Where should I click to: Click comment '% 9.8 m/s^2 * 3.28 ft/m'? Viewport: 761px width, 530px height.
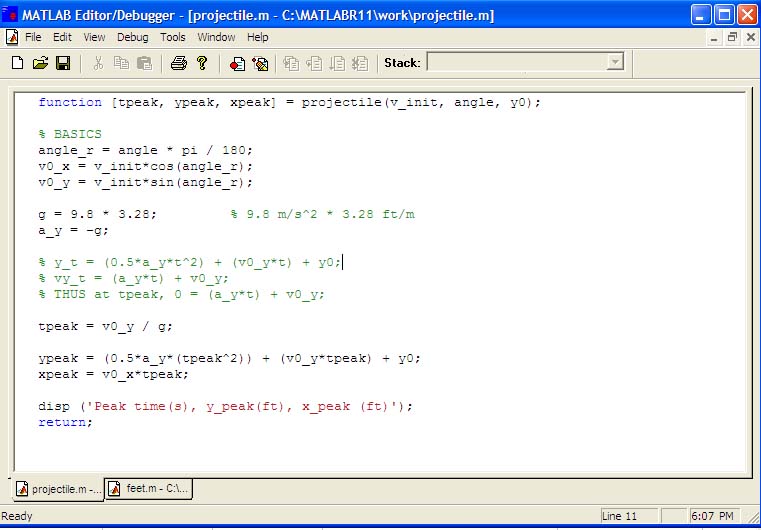[323, 214]
